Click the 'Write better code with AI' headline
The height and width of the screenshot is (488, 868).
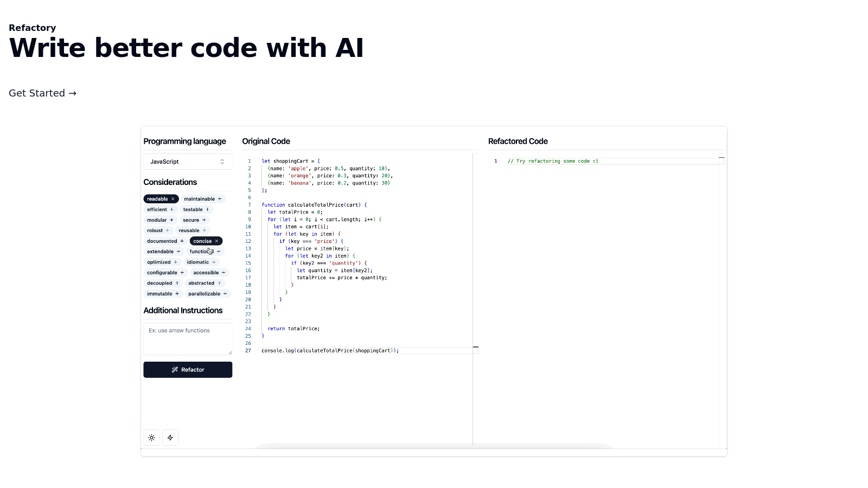(x=186, y=48)
